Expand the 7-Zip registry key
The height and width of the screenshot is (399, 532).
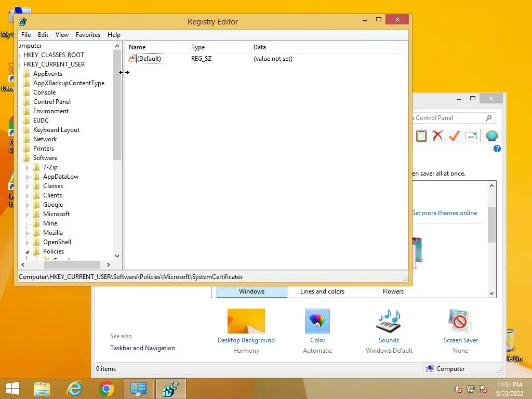(27, 168)
